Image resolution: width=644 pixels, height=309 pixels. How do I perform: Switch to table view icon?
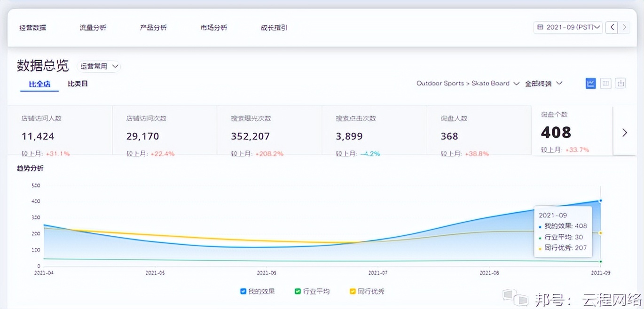click(x=605, y=84)
